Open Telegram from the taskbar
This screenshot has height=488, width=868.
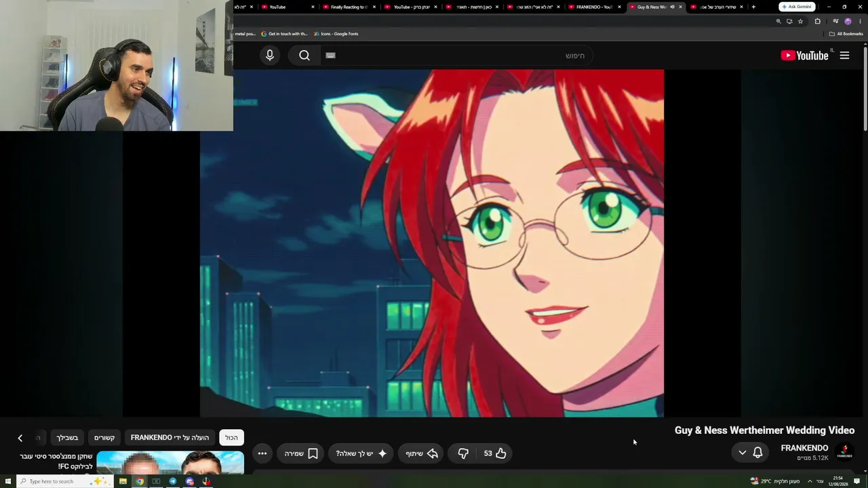(173, 481)
